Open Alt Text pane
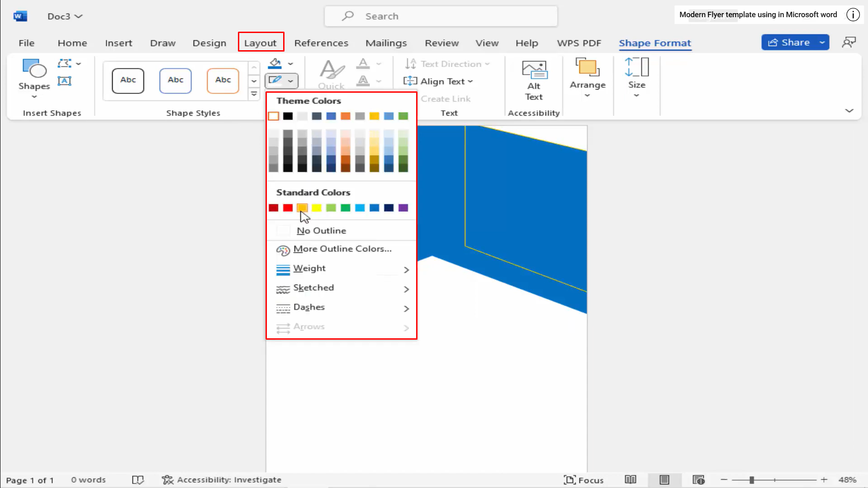 [x=534, y=80]
